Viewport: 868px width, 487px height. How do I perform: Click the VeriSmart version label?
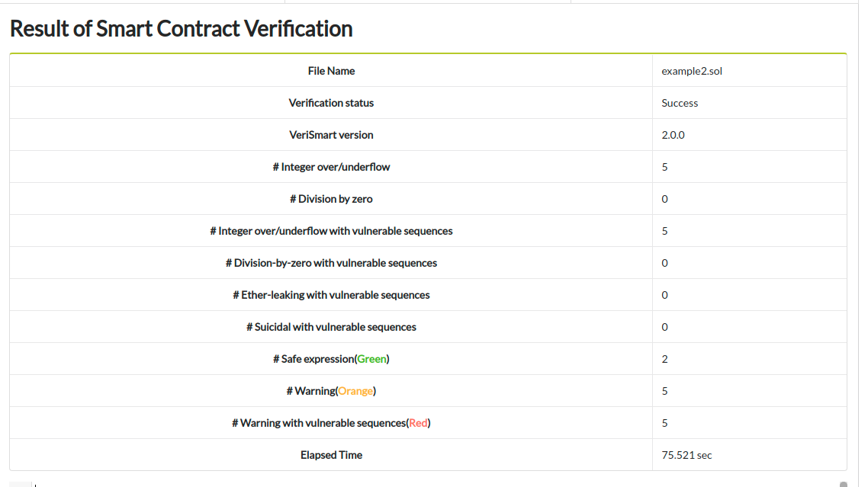point(331,135)
